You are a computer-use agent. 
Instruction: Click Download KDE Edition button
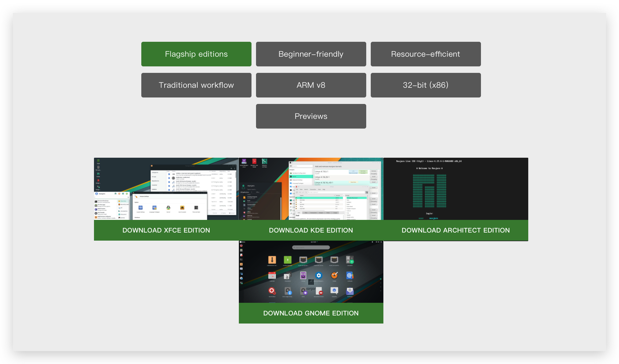coord(311,230)
